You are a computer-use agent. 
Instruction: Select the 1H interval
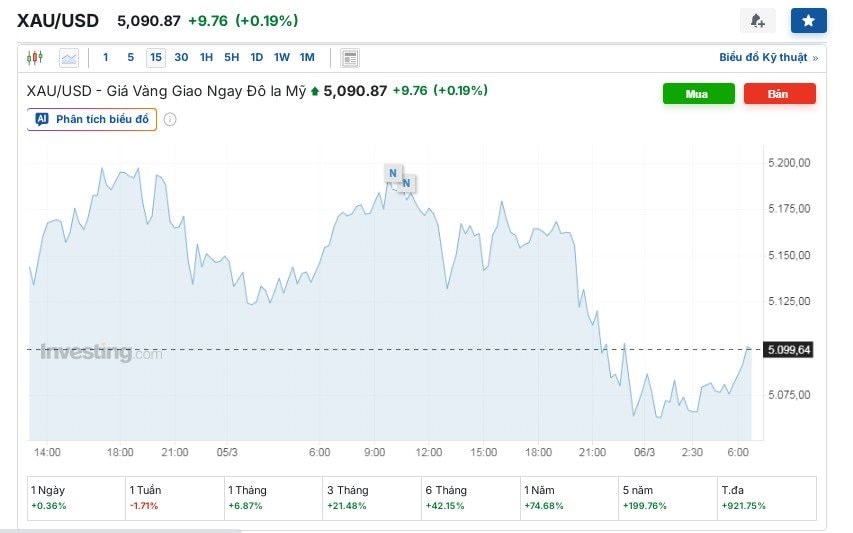pyautogui.click(x=206, y=58)
